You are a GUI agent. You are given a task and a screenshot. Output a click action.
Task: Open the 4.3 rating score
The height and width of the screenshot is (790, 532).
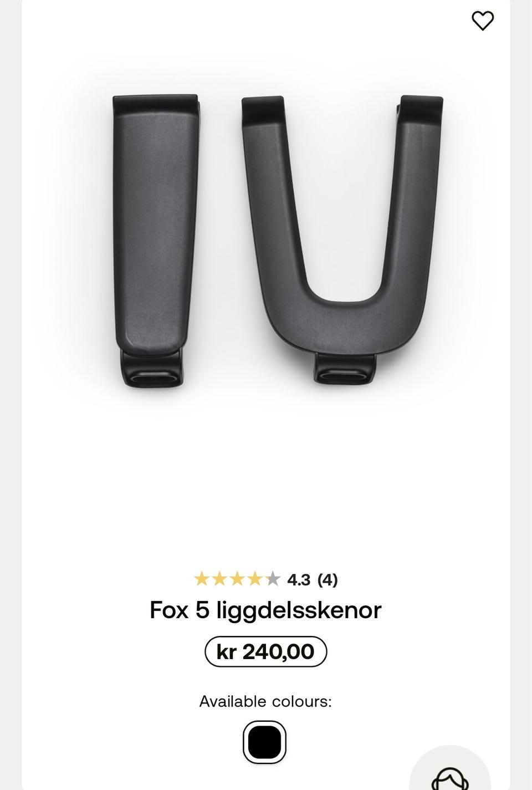[299, 580]
